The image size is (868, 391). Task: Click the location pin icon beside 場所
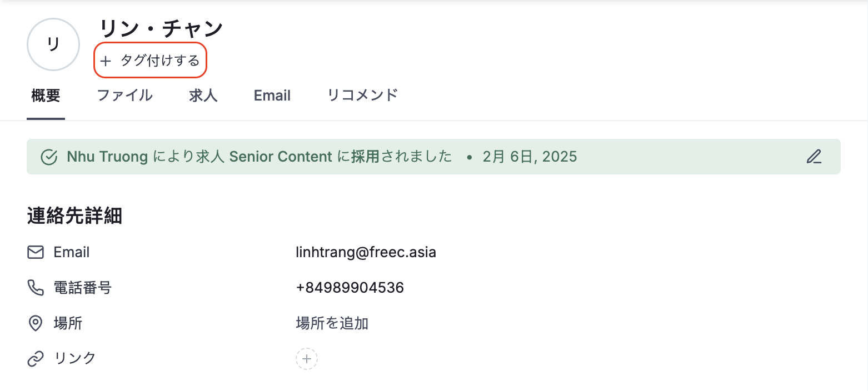(36, 323)
